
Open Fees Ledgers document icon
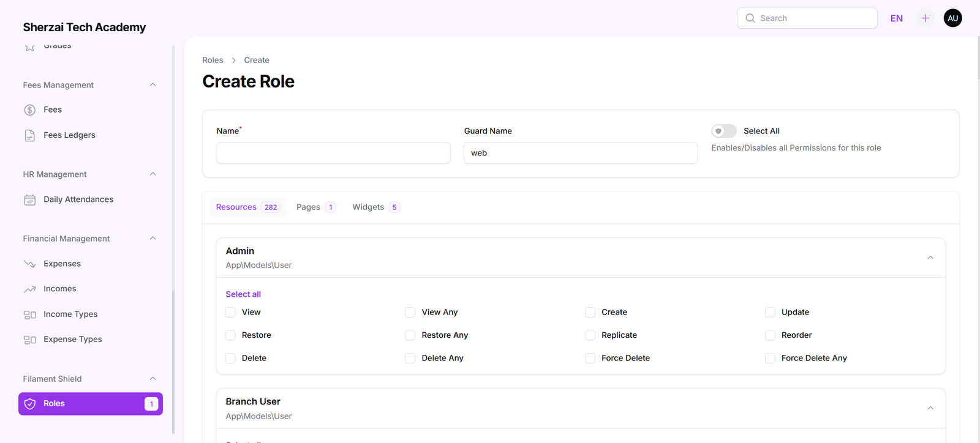coord(29,135)
